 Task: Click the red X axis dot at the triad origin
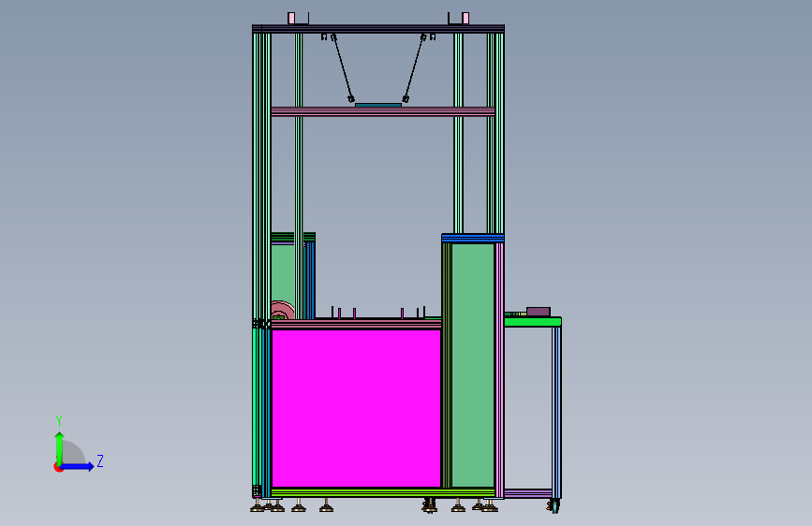[57, 468]
